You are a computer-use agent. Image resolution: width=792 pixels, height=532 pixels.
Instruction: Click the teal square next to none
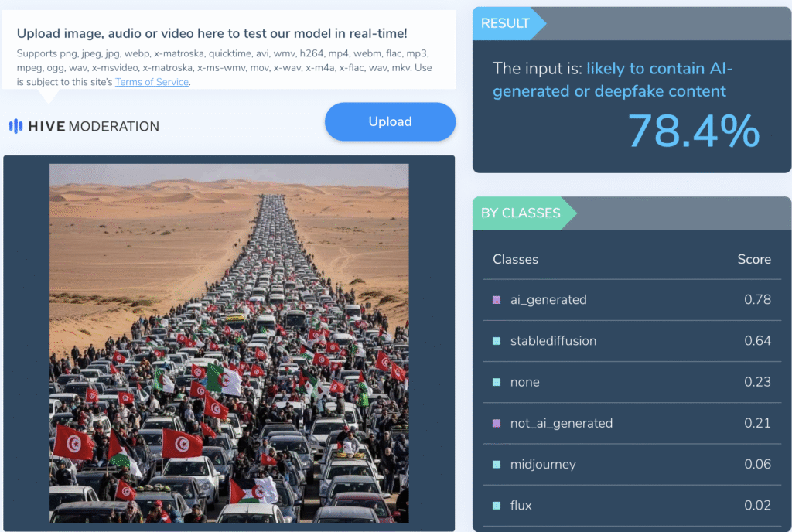[497, 382]
